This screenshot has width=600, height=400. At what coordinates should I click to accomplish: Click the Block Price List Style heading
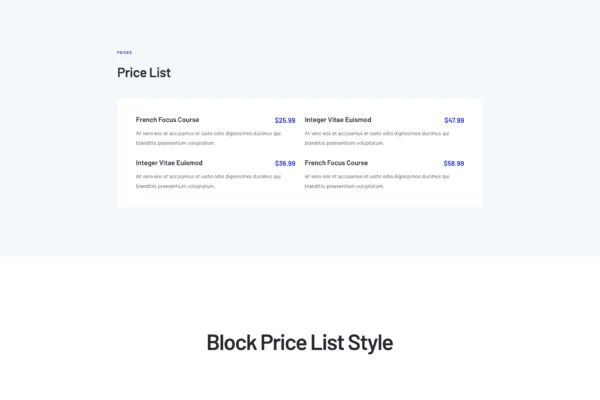[x=300, y=342]
